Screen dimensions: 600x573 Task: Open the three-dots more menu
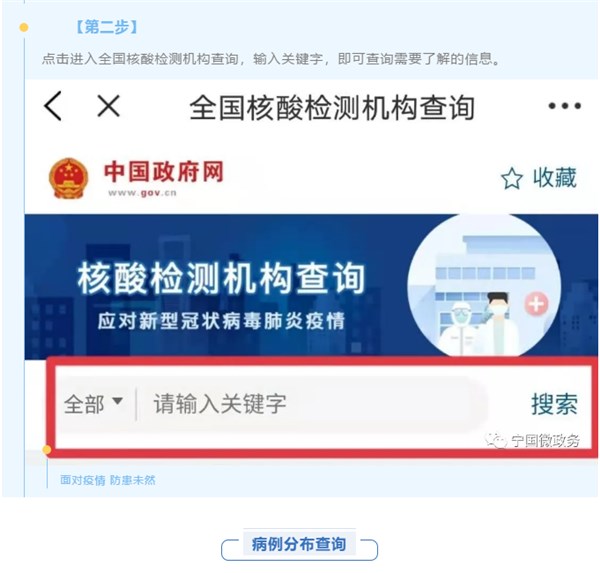(x=564, y=106)
